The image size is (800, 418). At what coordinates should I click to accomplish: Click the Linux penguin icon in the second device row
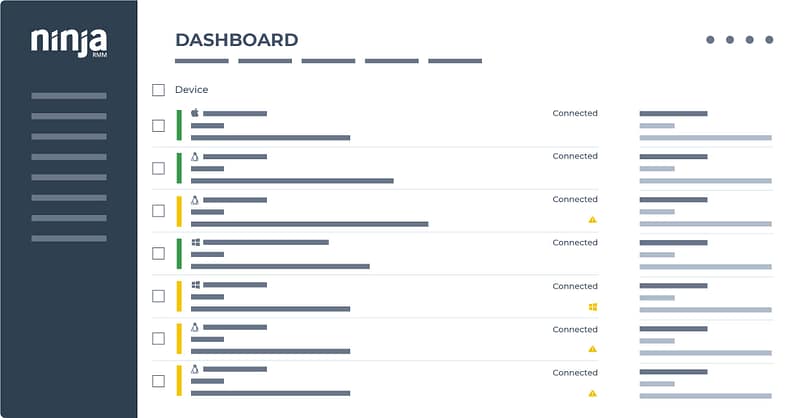pos(195,157)
